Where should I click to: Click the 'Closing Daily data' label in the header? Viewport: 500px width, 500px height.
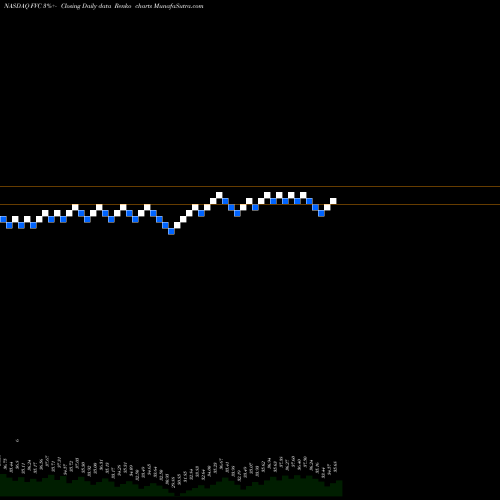(x=86, y=6)
